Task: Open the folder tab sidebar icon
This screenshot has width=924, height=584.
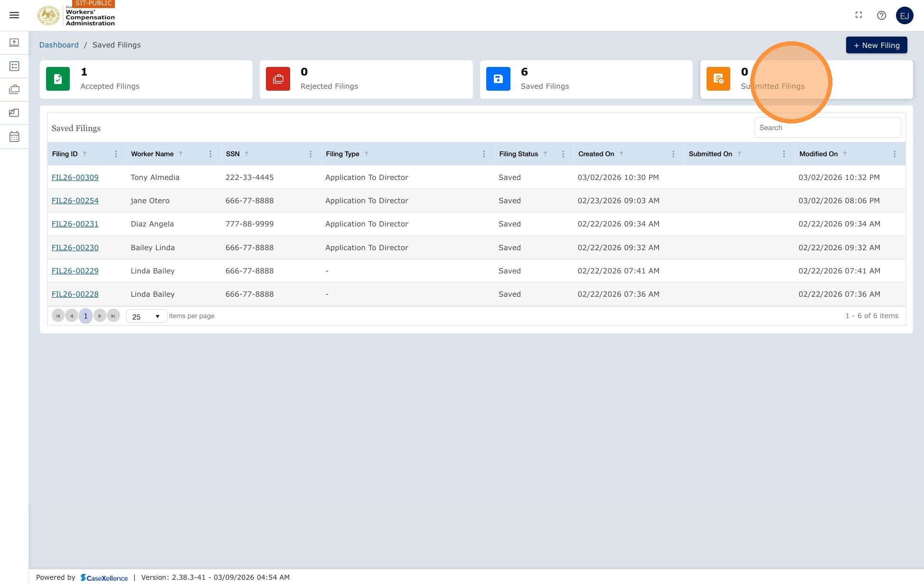Action: pyautogui.click(x=14, y=113)
